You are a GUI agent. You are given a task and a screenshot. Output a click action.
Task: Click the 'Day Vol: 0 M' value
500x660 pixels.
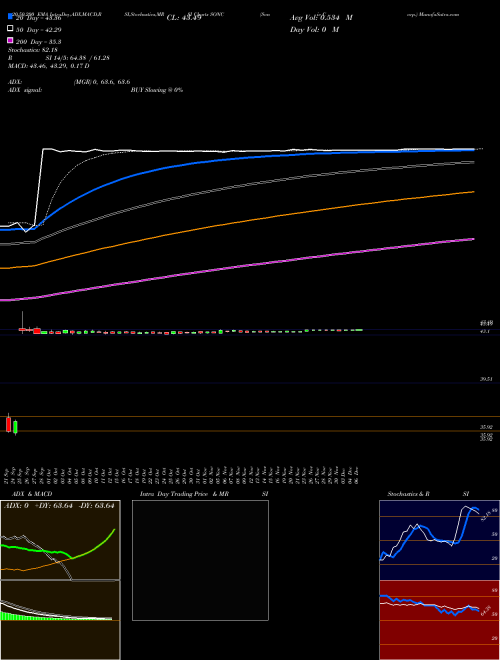tap(314, 30)
